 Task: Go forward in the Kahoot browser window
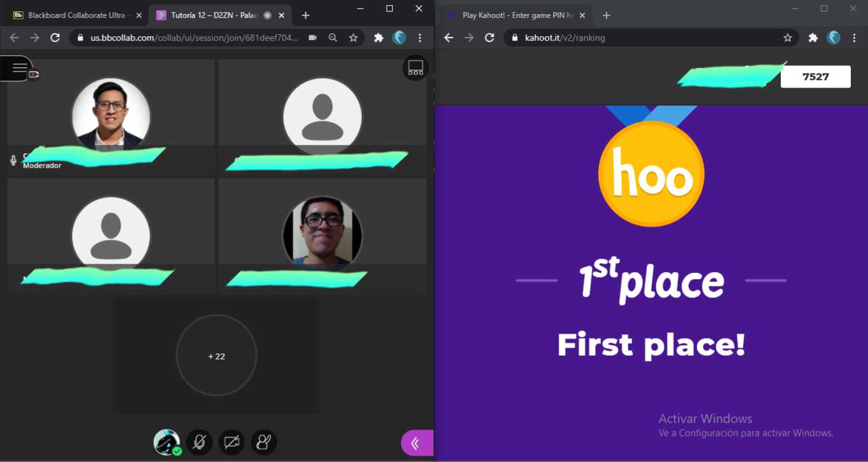click(469, 37)
